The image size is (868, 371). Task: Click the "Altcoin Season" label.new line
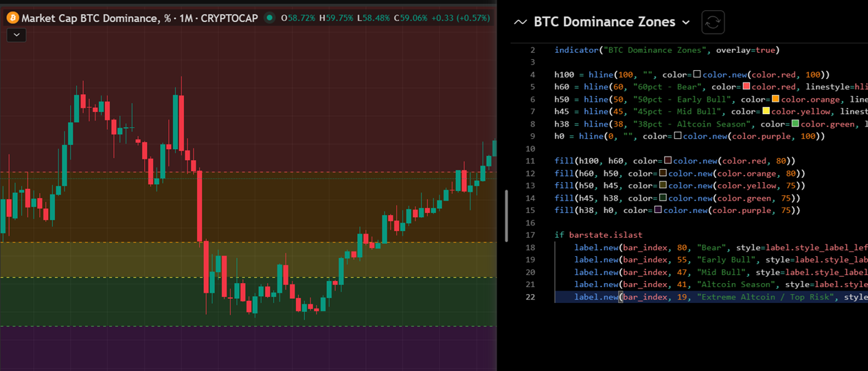721,284
